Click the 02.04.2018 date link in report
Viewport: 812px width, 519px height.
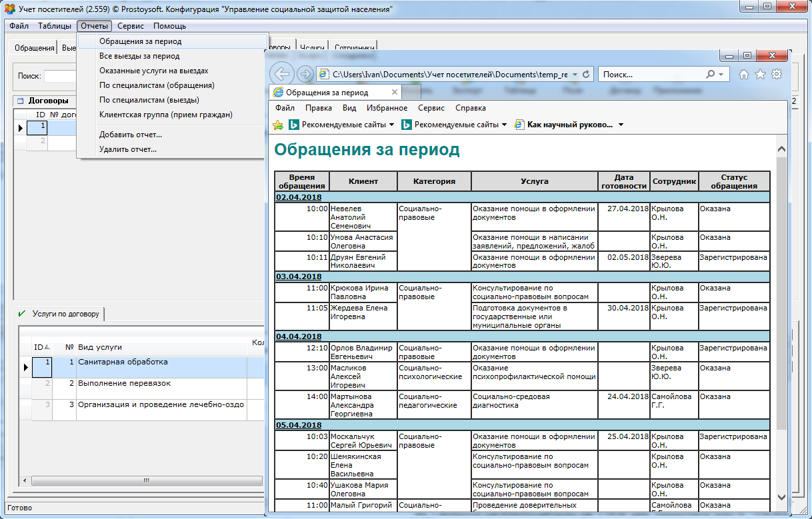pyautogui.click(x=299, y=197)
